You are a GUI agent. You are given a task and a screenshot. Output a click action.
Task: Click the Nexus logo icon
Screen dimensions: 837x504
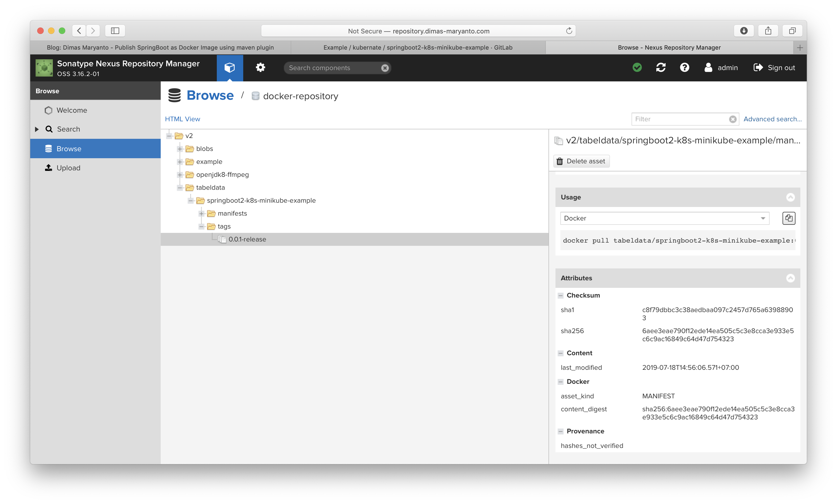click(44, 68)
